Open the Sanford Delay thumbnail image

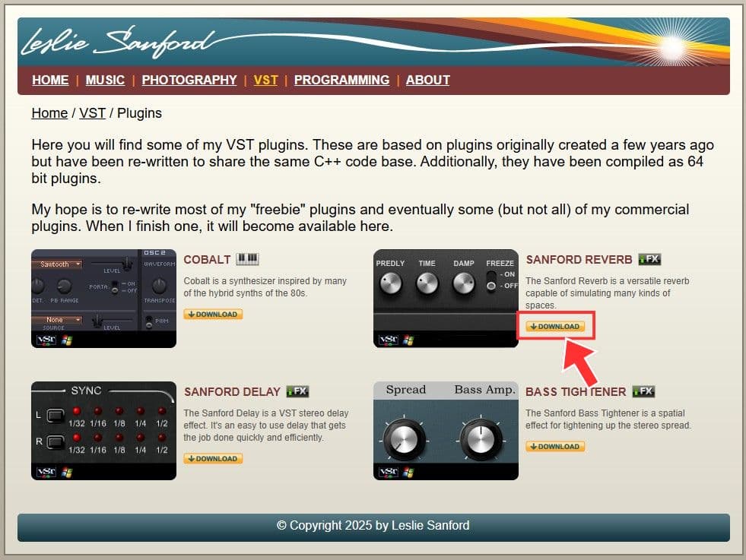pyautogui.click(x=103, y=431)
